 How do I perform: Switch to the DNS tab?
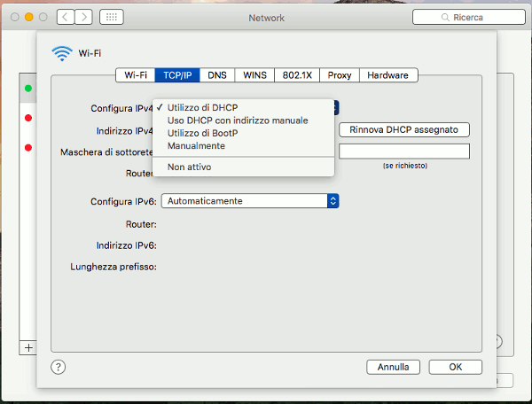[217, 75]
